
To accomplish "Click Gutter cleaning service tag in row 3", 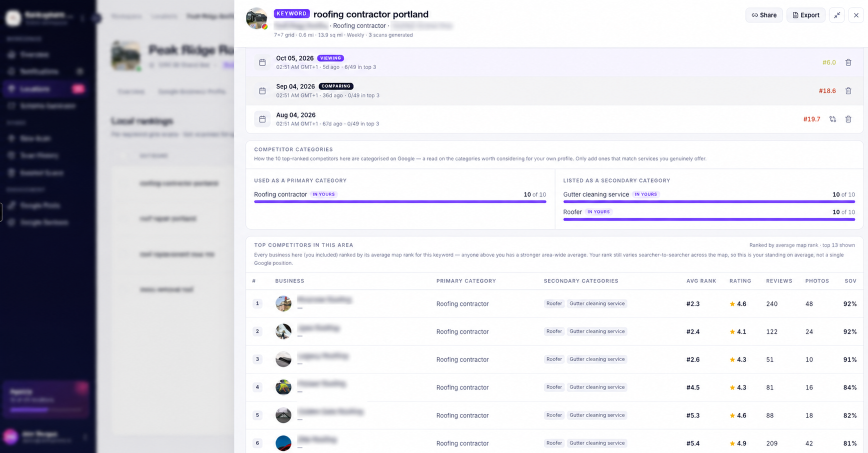I will coord(597,359).
